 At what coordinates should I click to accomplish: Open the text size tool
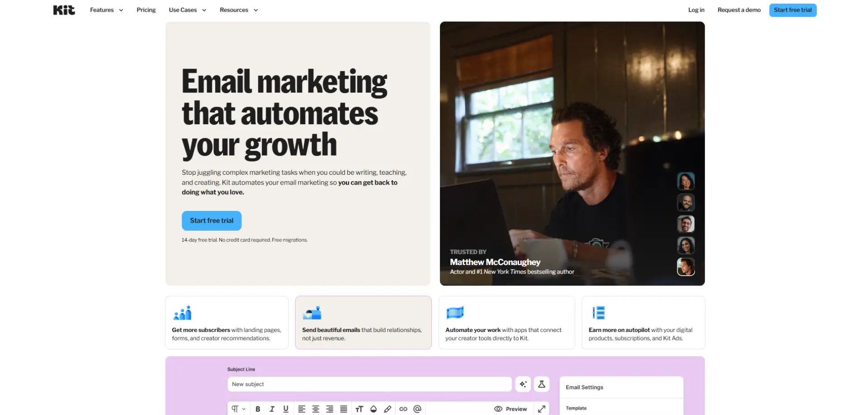[x=359, y=409]
